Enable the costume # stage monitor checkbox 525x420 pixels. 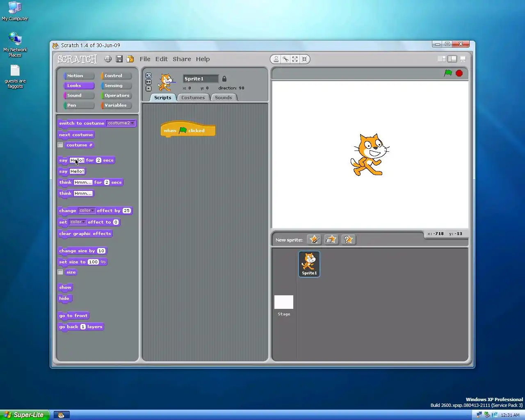pyautogui.click(x=60, y=145)
